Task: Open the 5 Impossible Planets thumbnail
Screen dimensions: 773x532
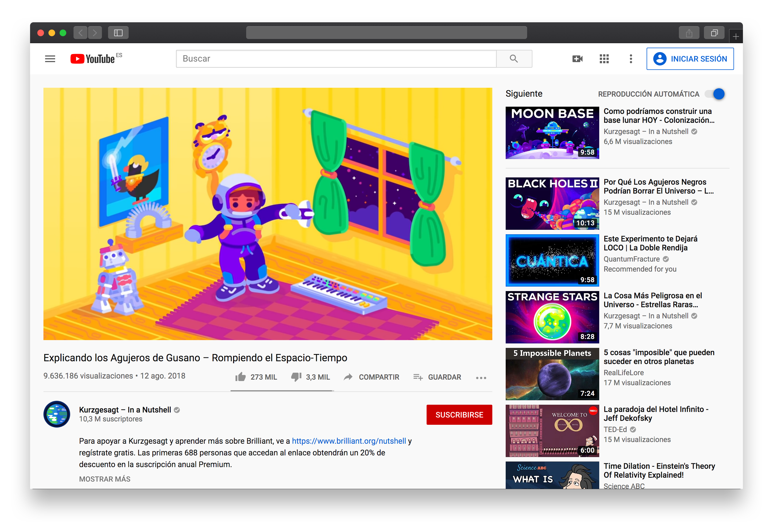Action: [552, 374]
